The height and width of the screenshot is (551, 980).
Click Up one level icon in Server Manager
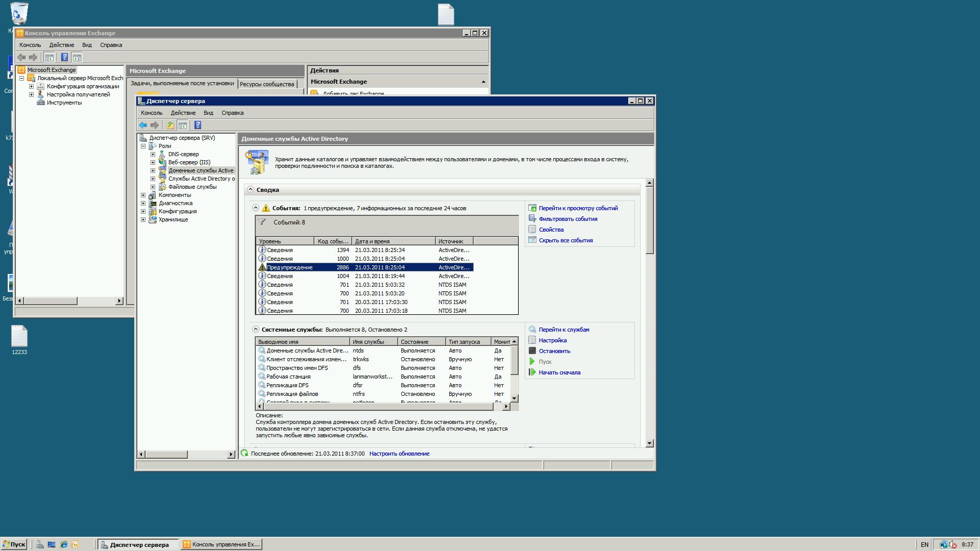(170, 125)
